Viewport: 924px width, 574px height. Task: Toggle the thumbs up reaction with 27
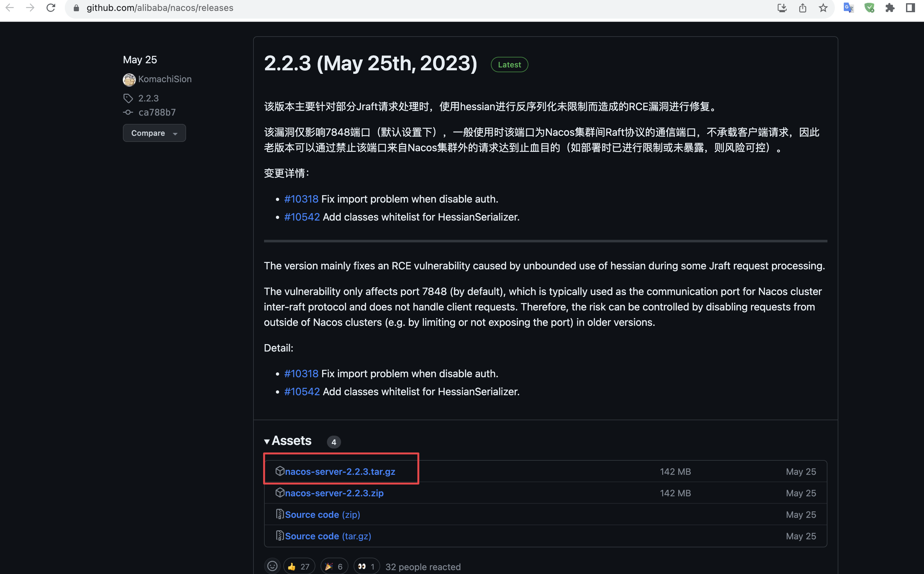(x=299, y=566)
